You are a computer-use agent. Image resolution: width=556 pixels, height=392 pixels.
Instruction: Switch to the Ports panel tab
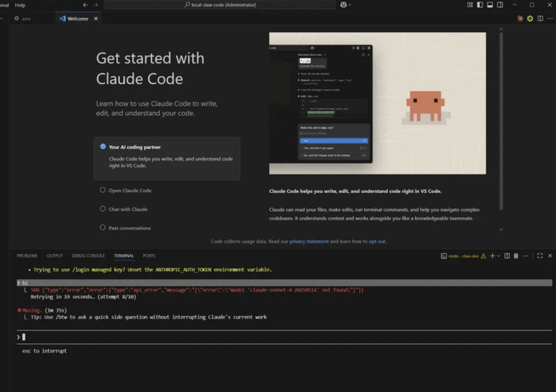tap(149, 256)
